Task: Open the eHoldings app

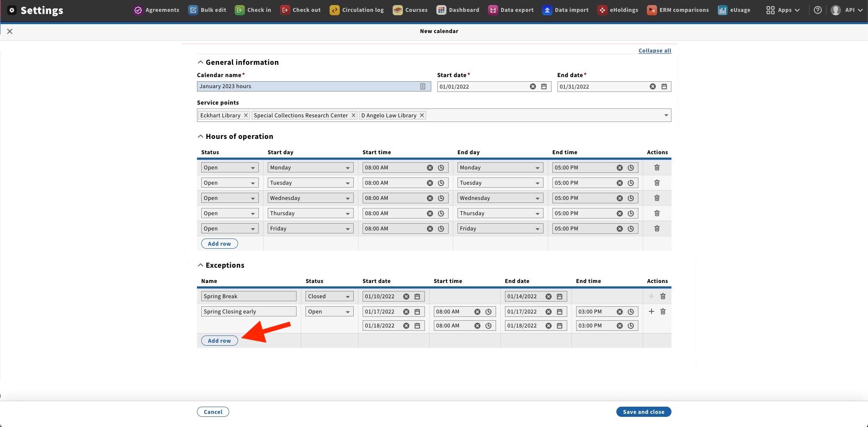Action: [618, 10]
